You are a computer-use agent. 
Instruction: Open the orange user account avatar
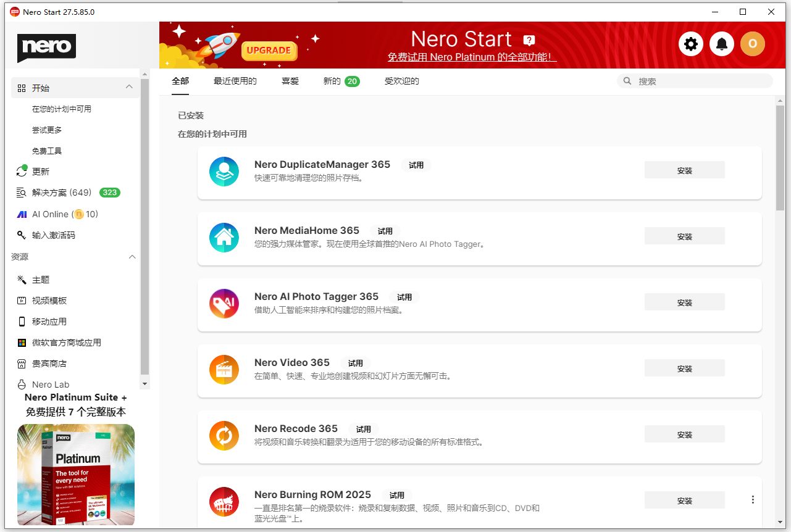(x=753, y=44)
